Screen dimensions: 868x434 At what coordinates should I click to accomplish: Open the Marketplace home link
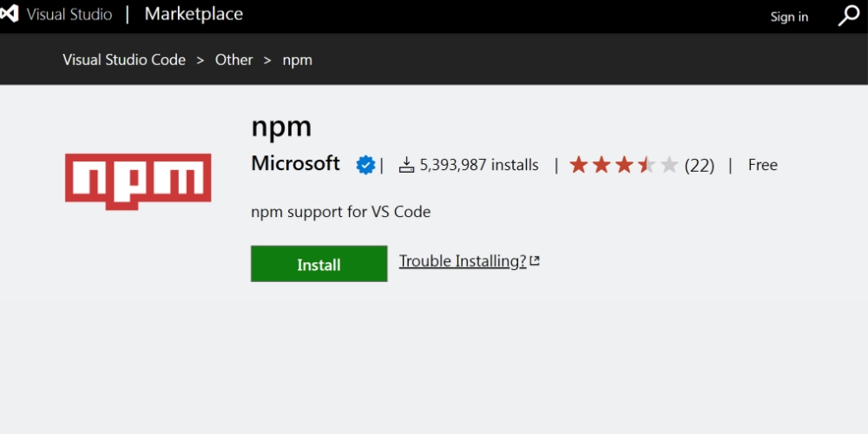(x=194, y=14)
